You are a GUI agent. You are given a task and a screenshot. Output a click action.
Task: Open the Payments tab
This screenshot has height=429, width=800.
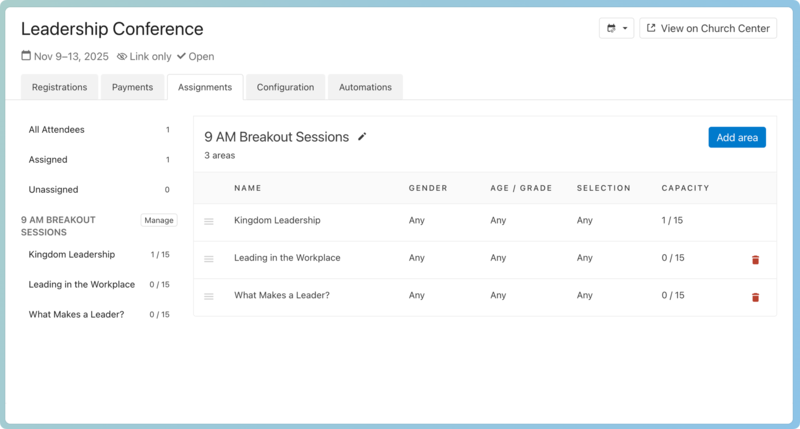(x=132, y=87)
